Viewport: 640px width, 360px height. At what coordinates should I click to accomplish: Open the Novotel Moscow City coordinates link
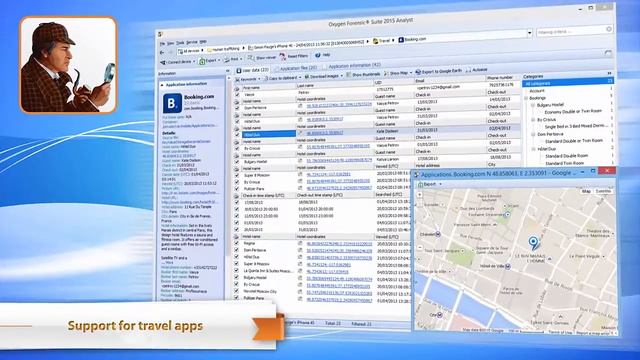339,293
